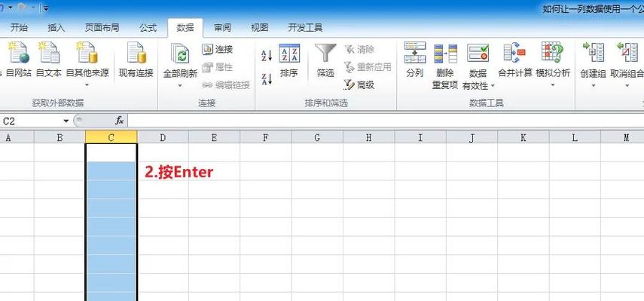Click the Group (创建组) icon

click(593, 53)
